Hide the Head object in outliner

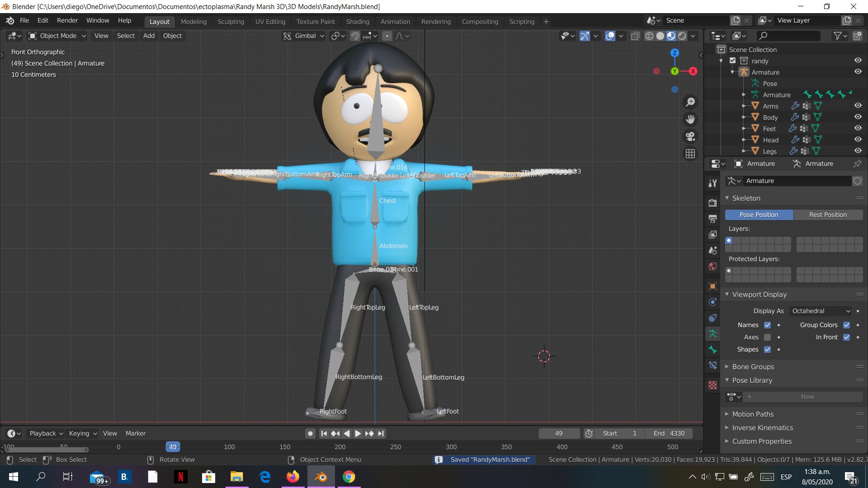pos(858,139)
